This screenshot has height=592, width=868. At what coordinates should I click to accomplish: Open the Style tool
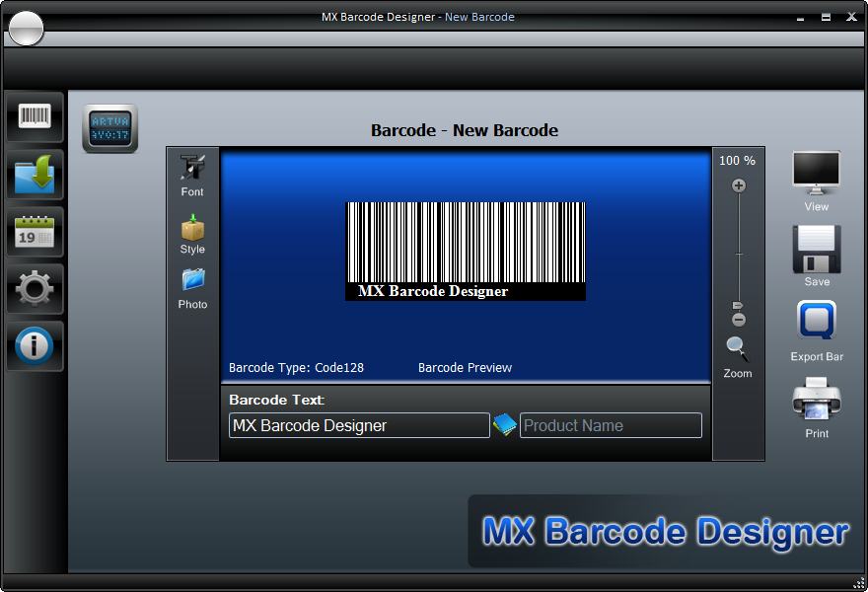tap(192, 234)
